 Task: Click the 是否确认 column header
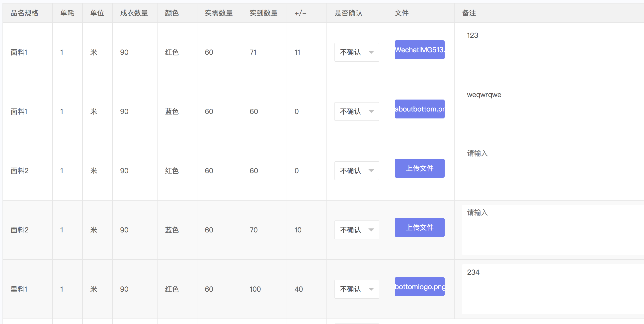pyautogui.click(x=348, y=13)
